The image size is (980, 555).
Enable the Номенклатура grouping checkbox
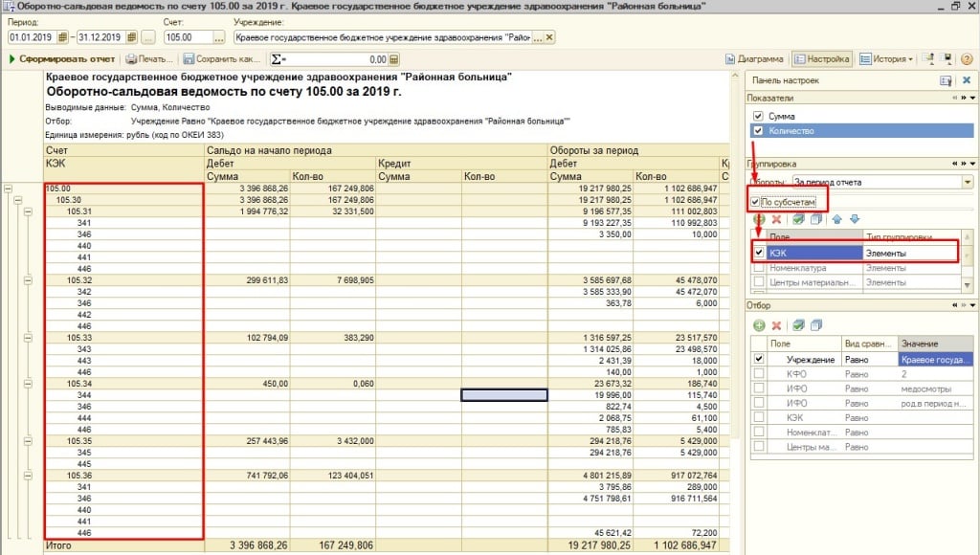tap(759, 268)
